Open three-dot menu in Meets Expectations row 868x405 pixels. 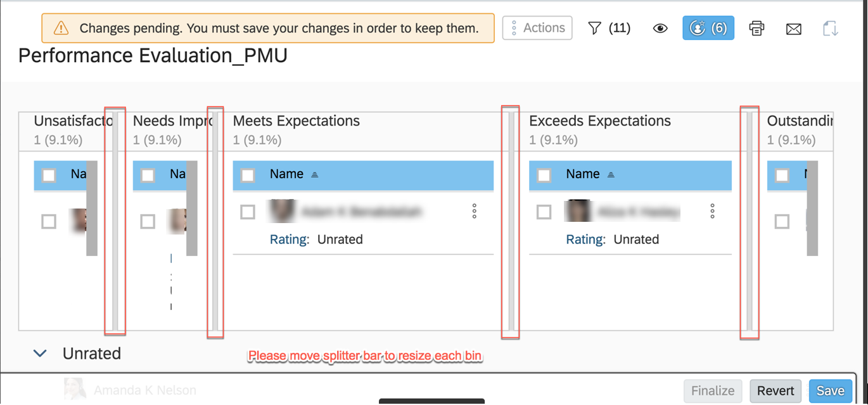coord(474,211)
